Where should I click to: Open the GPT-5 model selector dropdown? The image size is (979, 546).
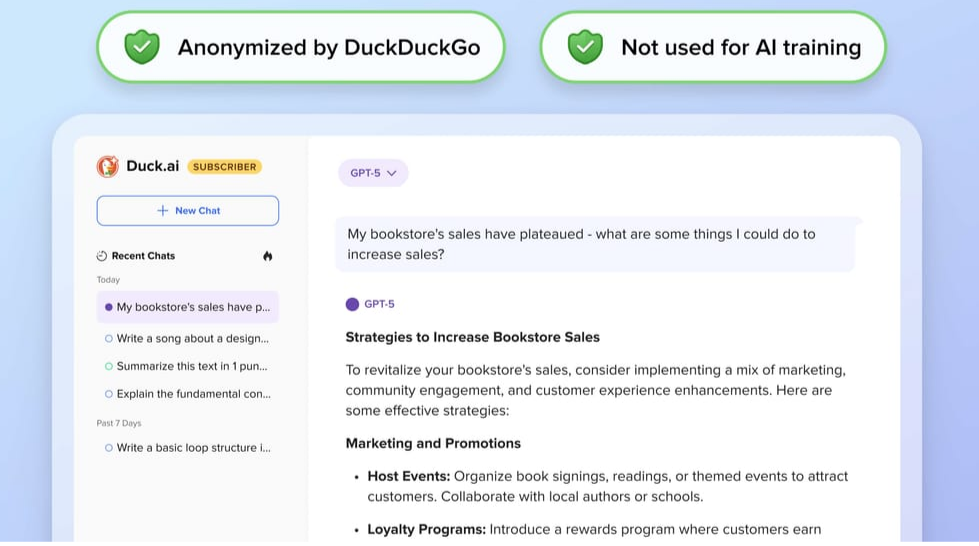point(373,173)
